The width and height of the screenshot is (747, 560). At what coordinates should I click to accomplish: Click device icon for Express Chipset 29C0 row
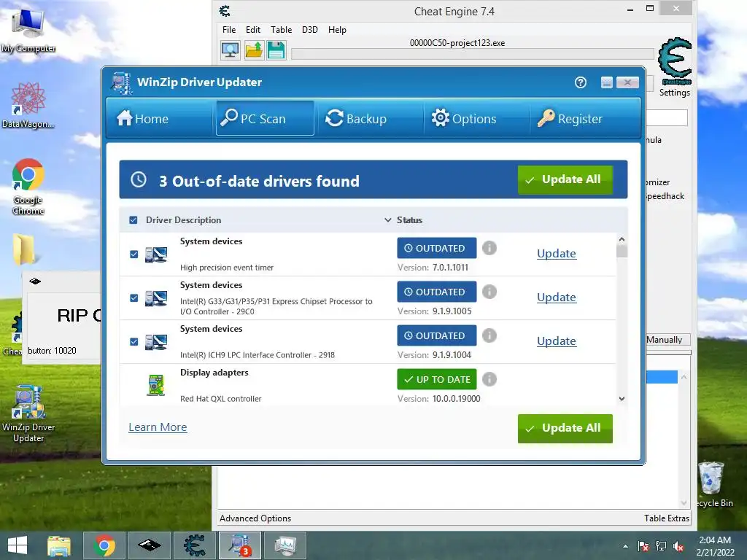coord(156,298)
